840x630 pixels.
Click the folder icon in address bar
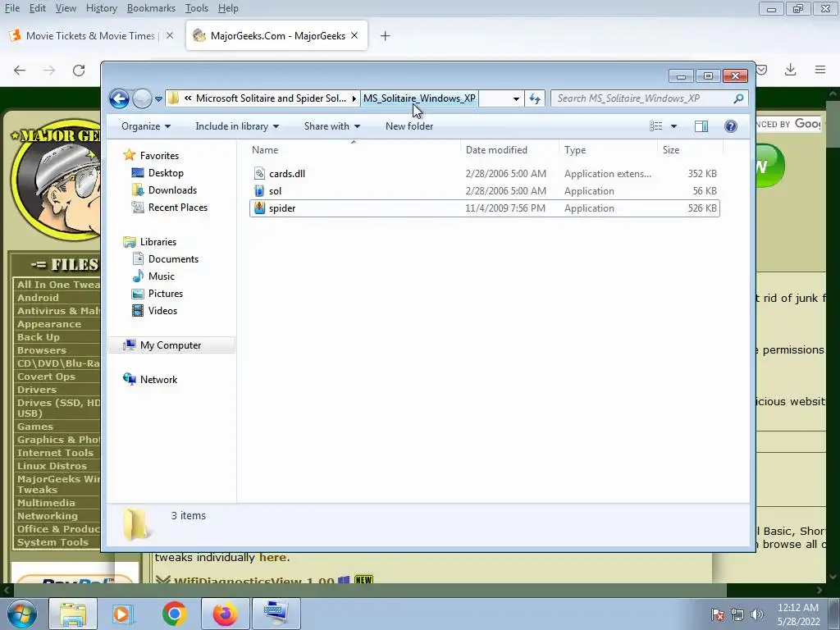click(174, 98)
